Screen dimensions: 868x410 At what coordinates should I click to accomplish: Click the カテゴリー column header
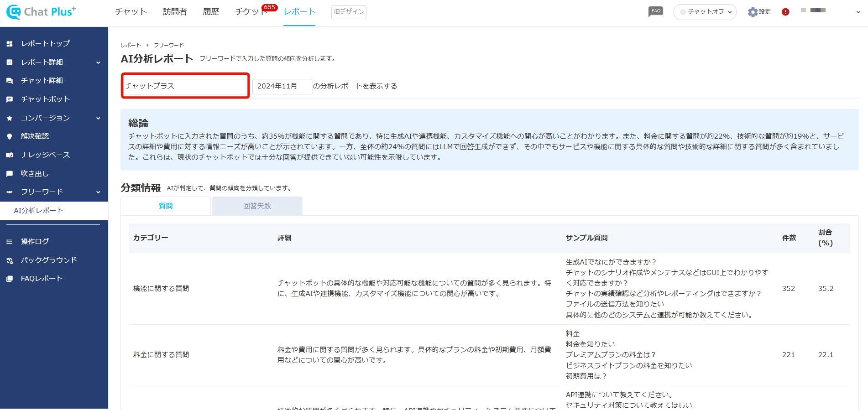pyautogui.click(x=151, y=238)
